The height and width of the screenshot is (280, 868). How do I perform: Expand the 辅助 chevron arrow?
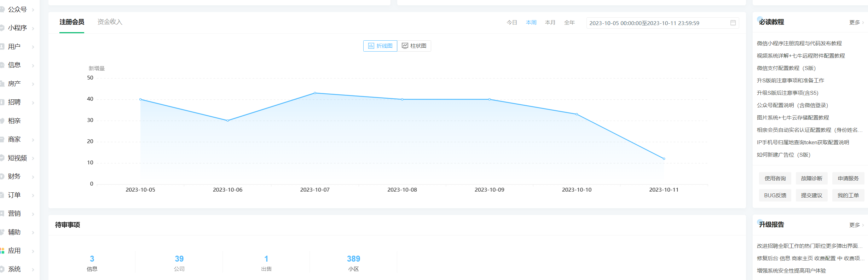[x=33, y=232]
